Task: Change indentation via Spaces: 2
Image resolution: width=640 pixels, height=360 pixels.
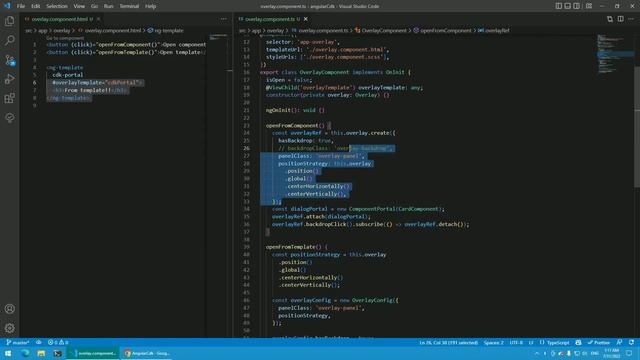Action: click(x=493, y=342)
